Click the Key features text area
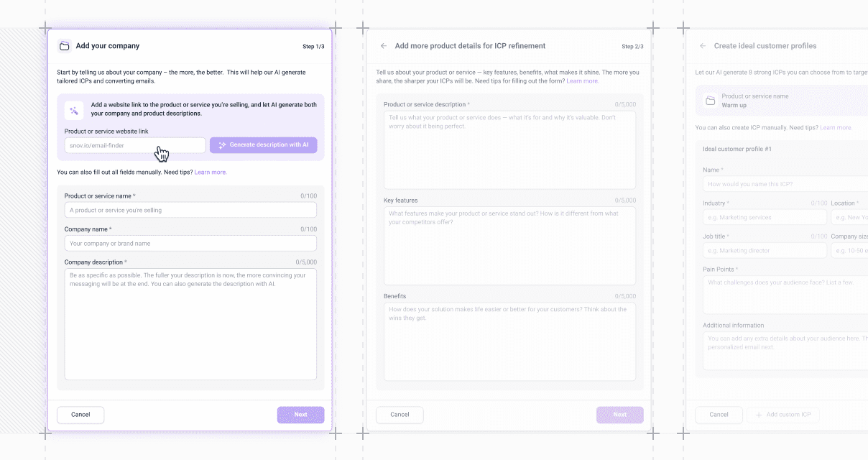The height and width of the screenshot is (460, 868). 509,246
